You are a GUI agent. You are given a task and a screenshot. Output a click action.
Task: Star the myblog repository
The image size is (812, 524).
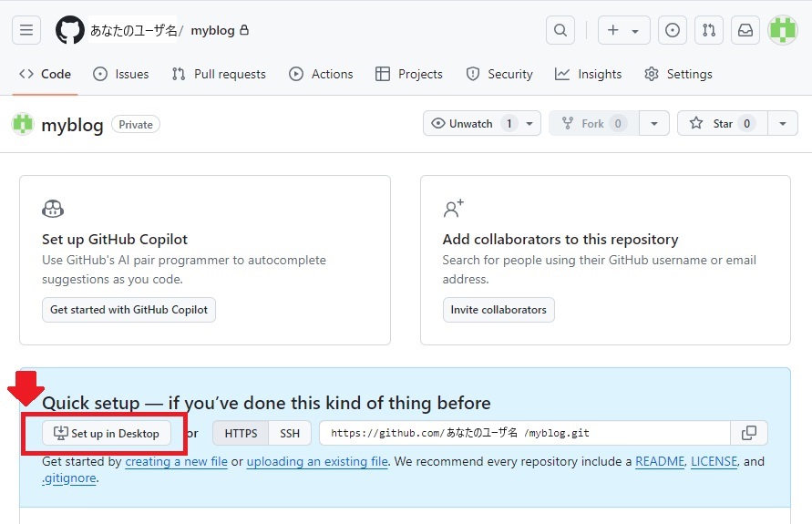pyautogui.click(x=723, y=123)
